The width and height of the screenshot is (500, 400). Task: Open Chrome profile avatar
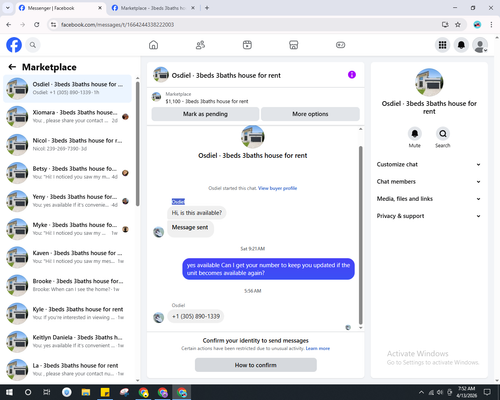(x=477, y=25)
